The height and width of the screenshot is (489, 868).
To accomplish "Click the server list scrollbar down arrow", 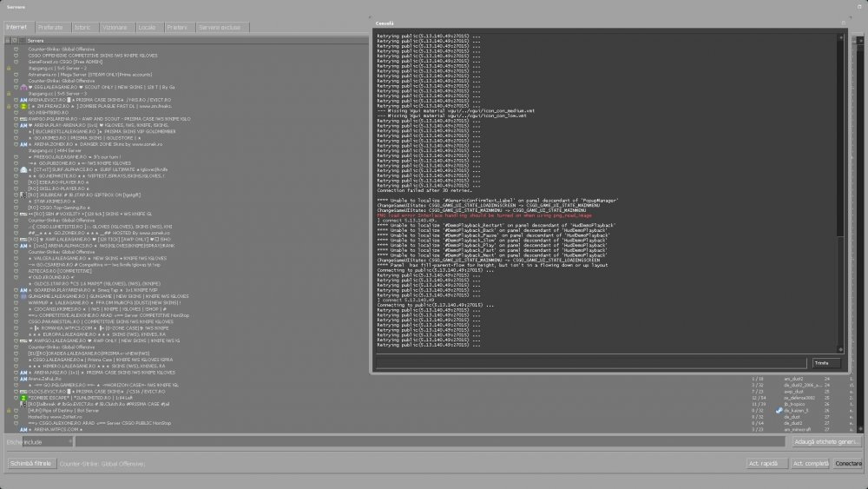I will click(x=860, y=429).
